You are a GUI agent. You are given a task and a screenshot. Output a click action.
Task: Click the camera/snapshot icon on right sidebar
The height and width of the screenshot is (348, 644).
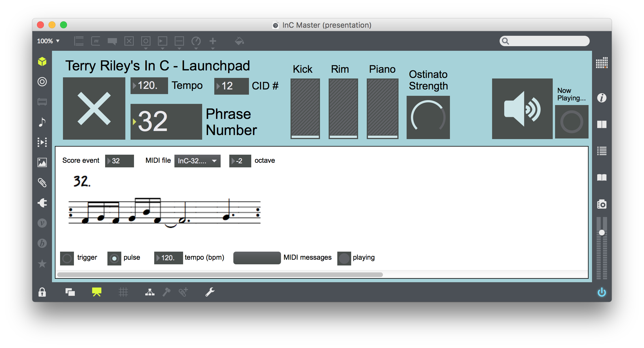(602, 203)
